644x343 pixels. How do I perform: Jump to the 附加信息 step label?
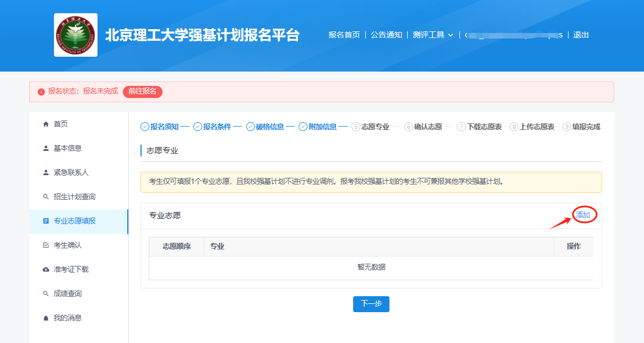pos(323,127)
